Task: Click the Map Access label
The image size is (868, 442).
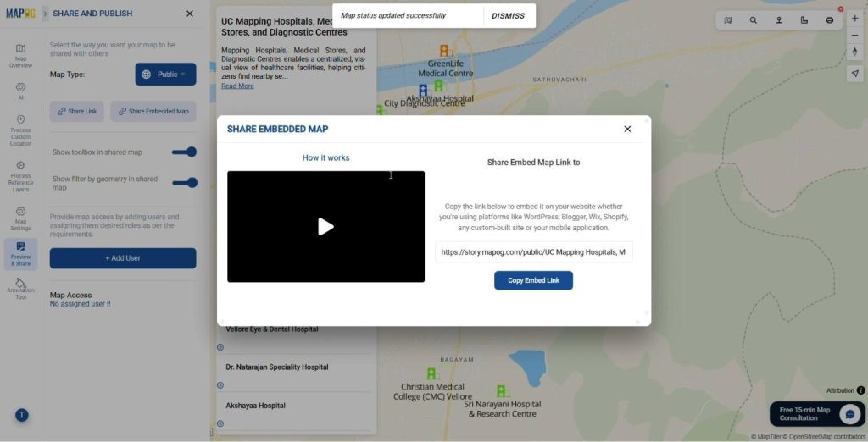Action: click(x=71, y=296)
